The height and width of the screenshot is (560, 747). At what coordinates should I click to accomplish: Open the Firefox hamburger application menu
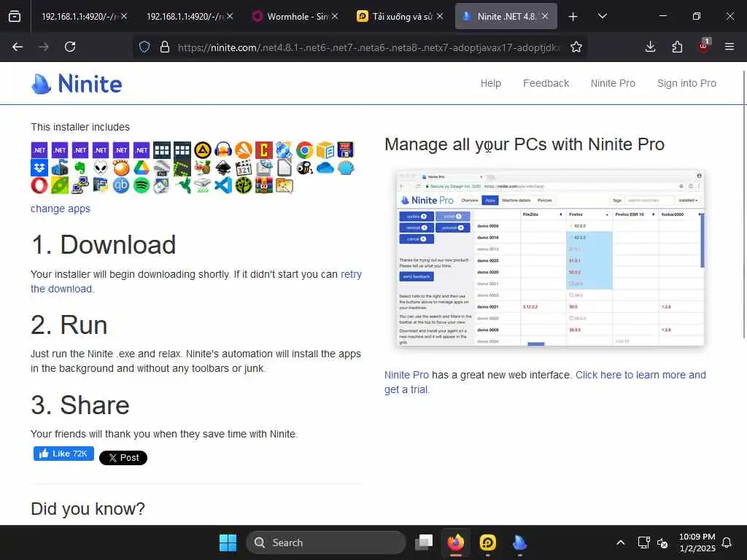pos(729,47)
